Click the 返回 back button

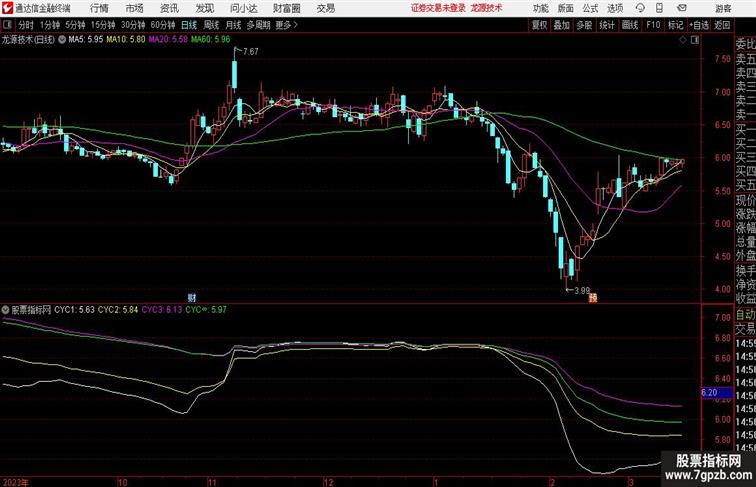(722, 25)
